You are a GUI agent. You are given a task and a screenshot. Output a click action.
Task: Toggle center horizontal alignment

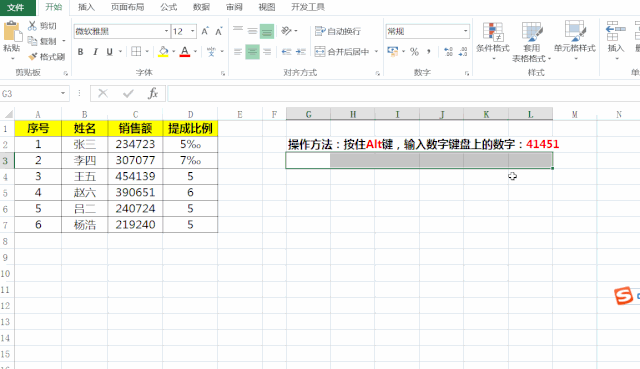(x=252, y=51)
